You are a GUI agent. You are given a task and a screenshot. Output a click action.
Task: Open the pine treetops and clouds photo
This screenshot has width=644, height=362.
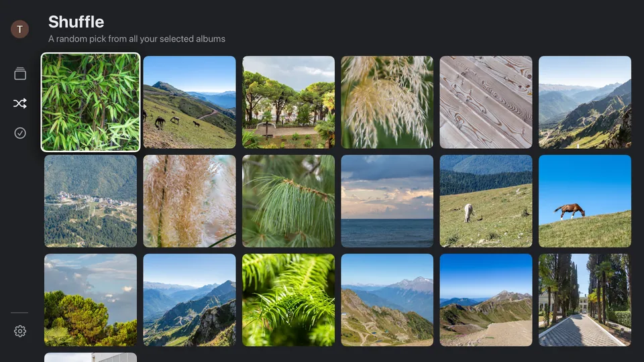tap(91, 300)
